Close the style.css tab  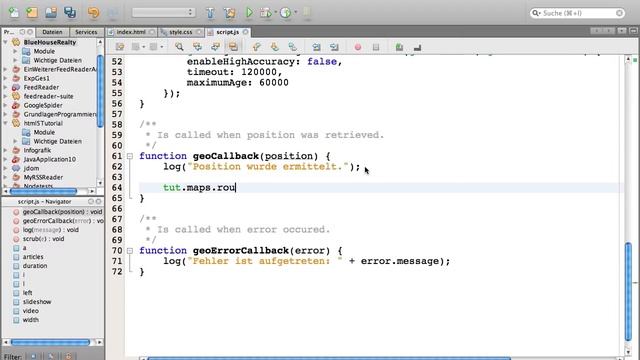point(198,32)
